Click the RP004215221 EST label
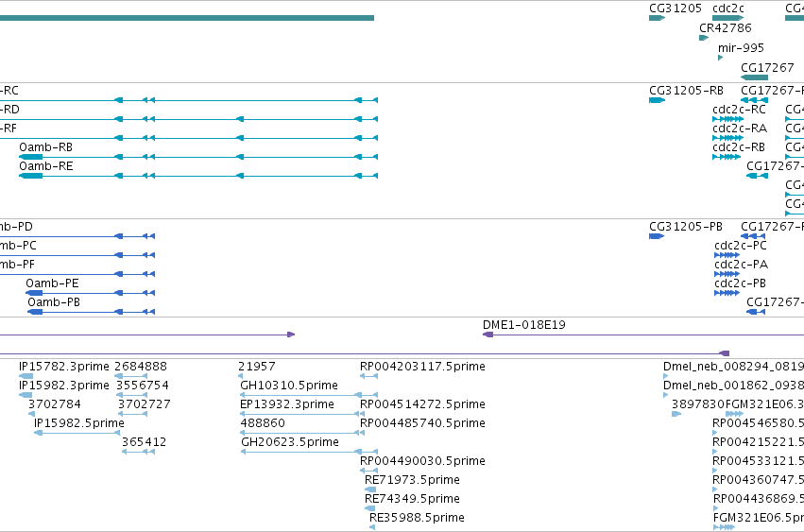This screenshot has width=804, height=532. click(x=758, y=442)
